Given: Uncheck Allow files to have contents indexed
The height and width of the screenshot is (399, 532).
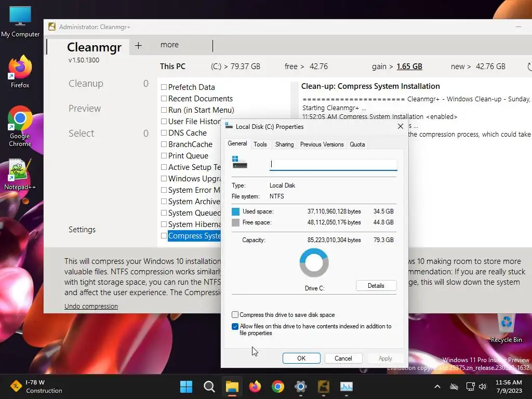Looking at the screenshot, I should 235,326.
